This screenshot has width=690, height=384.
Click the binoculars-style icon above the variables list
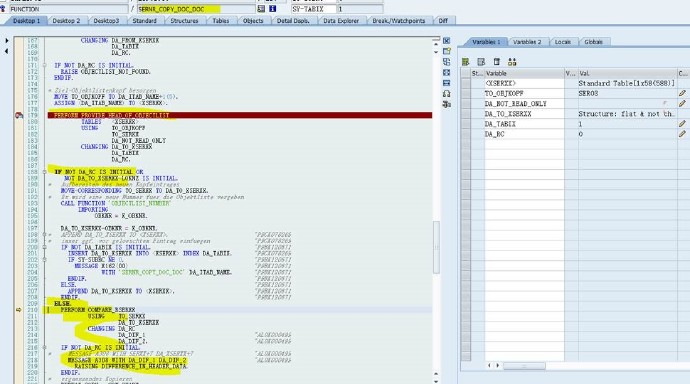click(512, 62)
